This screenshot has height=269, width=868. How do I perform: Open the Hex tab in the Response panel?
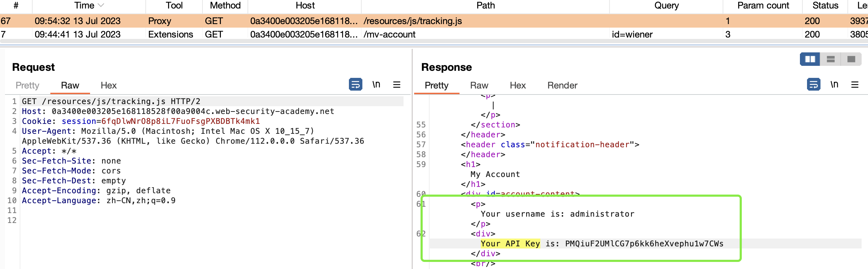pos(518,85)
